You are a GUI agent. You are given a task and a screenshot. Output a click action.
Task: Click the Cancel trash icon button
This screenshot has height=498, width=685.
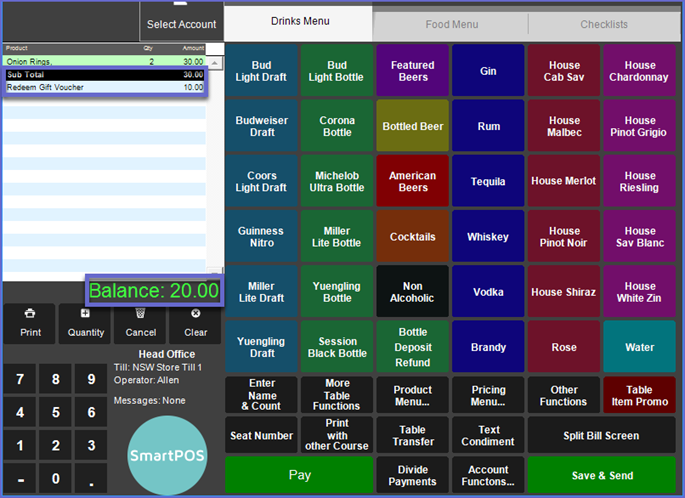pyautogui.click(x=140, y=322)
